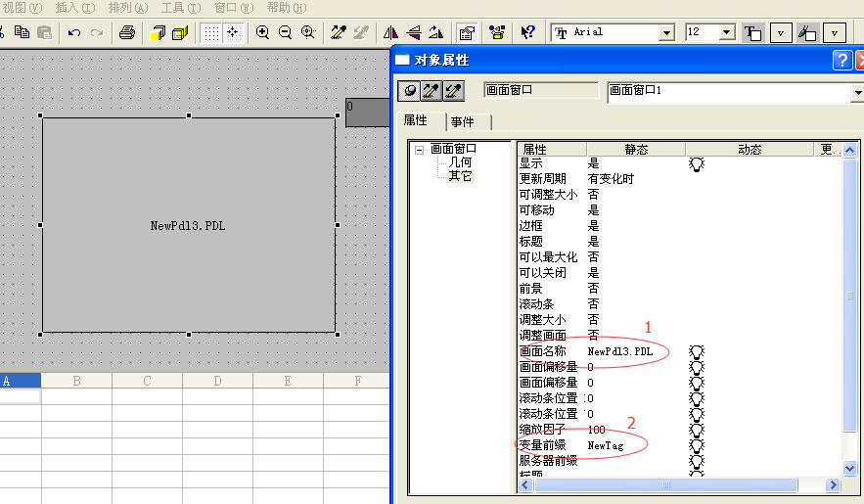This screenshot has width=864, height=504.
Task: Bring object to front with yellow cube icon
Action: click(x=159, y=33)
